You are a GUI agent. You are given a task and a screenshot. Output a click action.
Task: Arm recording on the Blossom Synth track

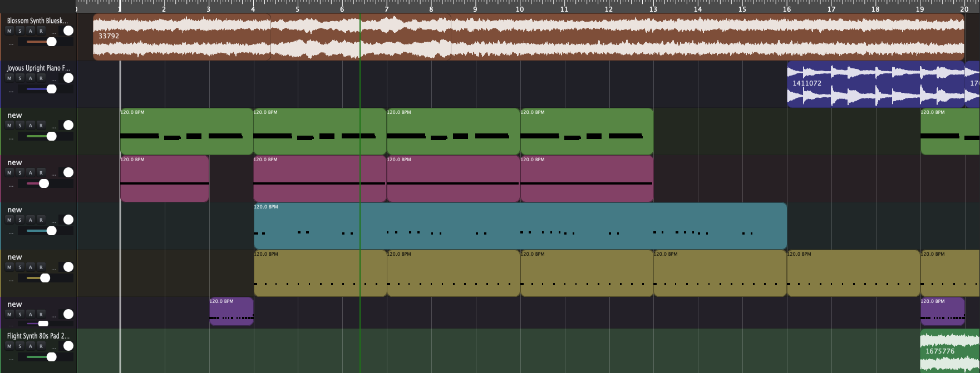[41, 31]
